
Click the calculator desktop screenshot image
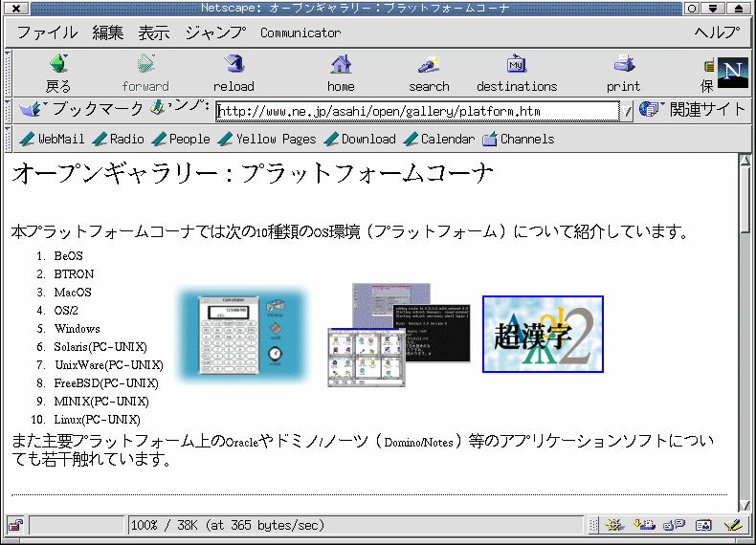tap(242, 335)
